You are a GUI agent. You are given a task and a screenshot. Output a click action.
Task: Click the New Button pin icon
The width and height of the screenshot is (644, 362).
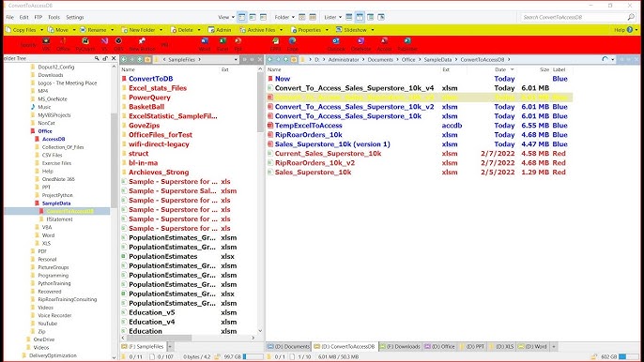pos(142,44)
